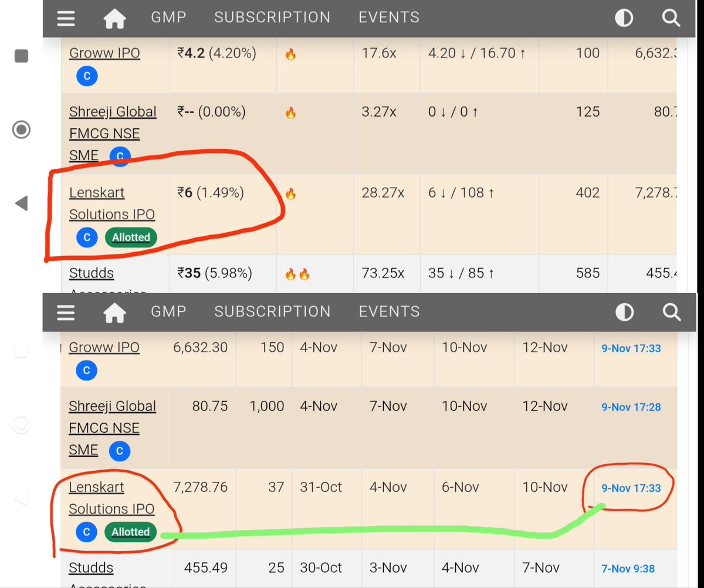The height and width of the screenshot is (588, 704).
Task: Select the ₹35 (5.98%) GMP cell
Action: pyautogui.click(x=215, y=273)
